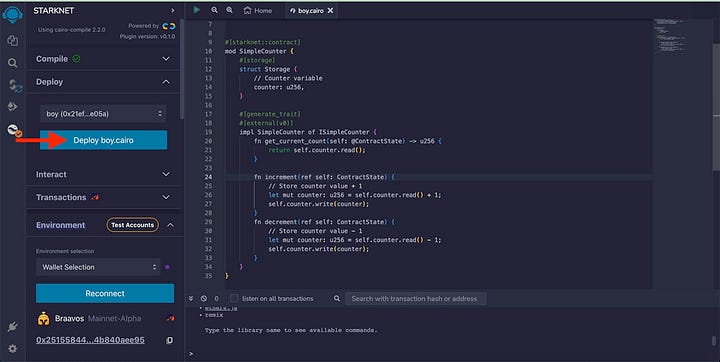Viewport: 720px width, 362px height.
Task: Click 'impl SimpleCounter of ISimpleCounter' line
Action: point(308,132)
